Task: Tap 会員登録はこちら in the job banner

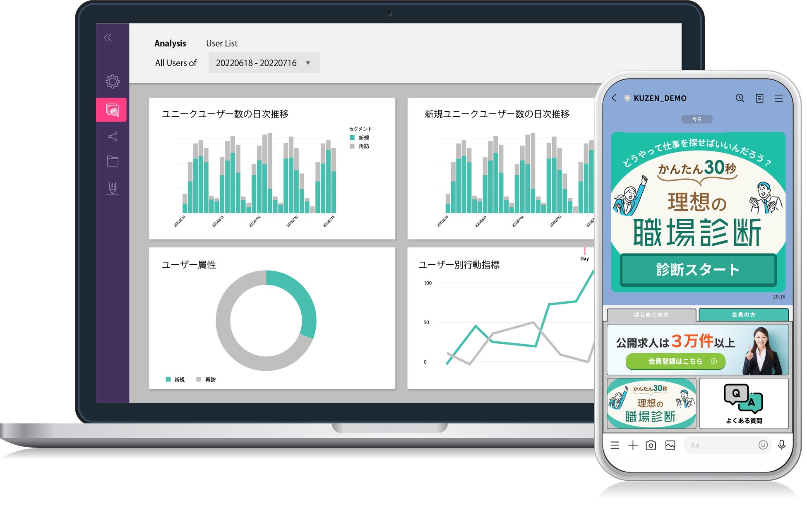Action: point(675,361)
